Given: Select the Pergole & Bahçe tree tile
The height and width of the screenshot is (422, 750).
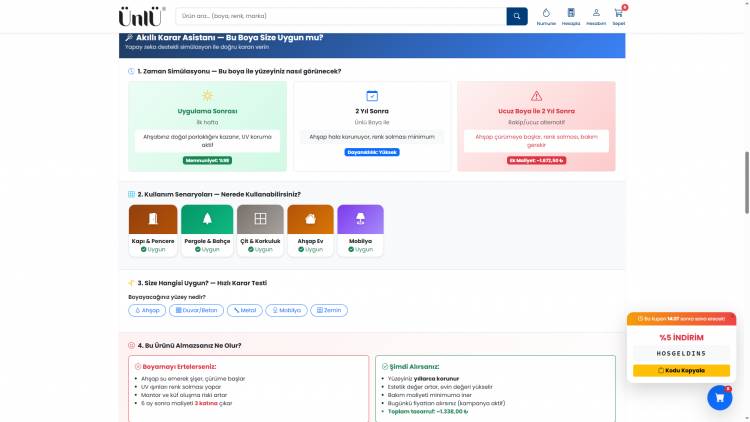Looking at the screenshot, I should point(207,230).
